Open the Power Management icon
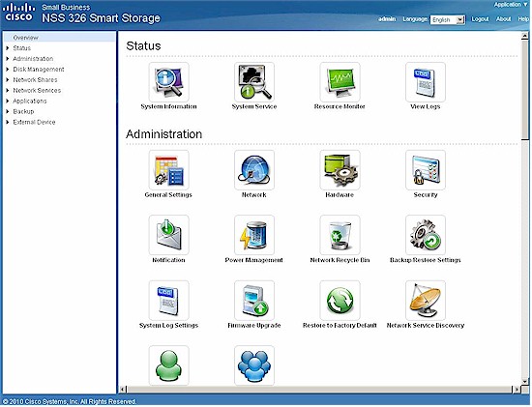 254,235
